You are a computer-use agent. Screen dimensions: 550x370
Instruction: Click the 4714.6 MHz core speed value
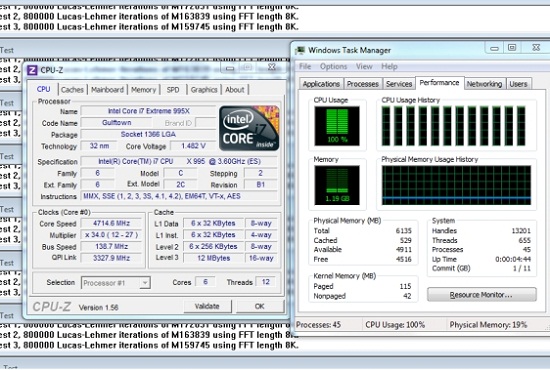[112, 223]
